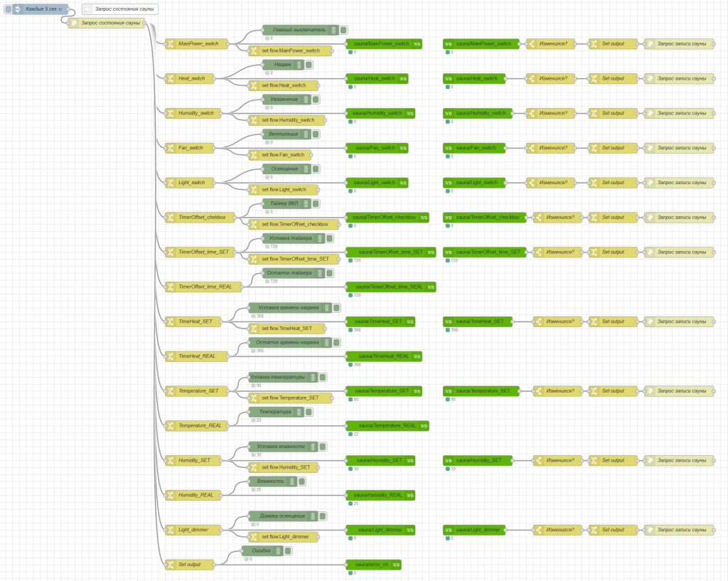
Task: Select the sauna/Temperature_REAL output node
Action: [387, 425]
